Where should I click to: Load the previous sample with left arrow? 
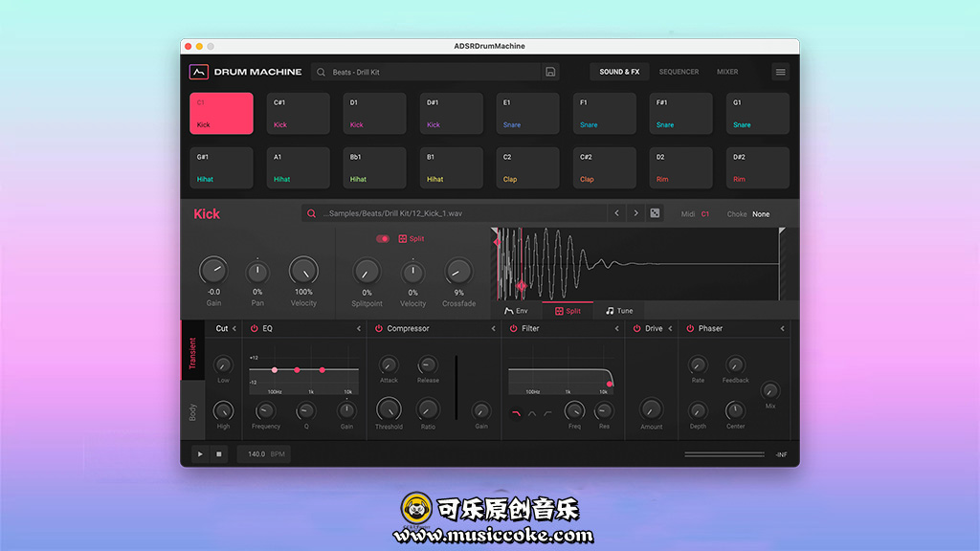click(617, 213)
